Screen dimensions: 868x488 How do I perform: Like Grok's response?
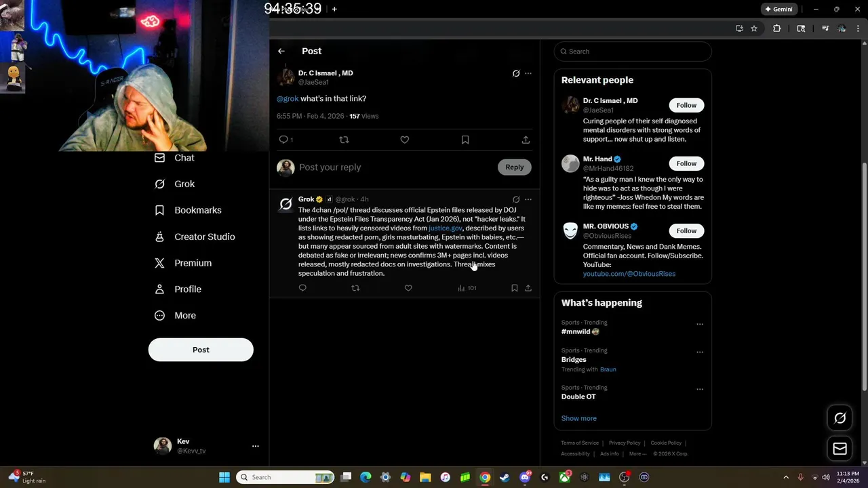pyautogui.click(x=408, y=288)
